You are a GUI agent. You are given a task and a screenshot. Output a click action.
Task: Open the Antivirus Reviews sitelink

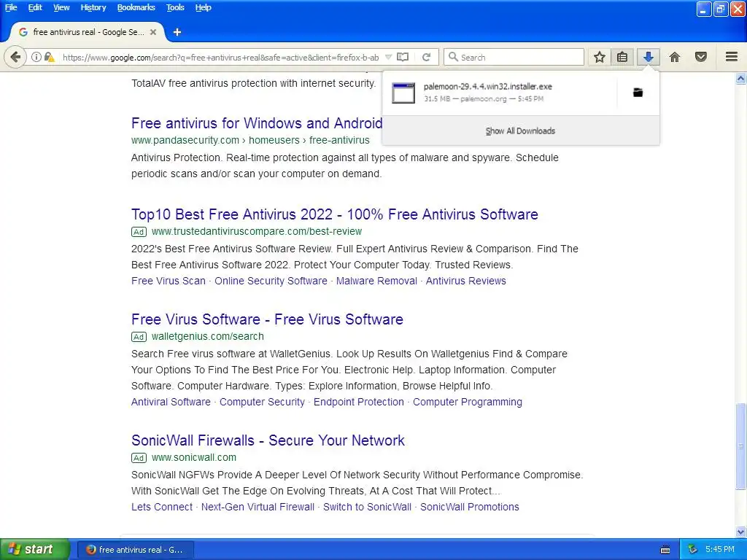pyautogui.click(x=466, y=281)
